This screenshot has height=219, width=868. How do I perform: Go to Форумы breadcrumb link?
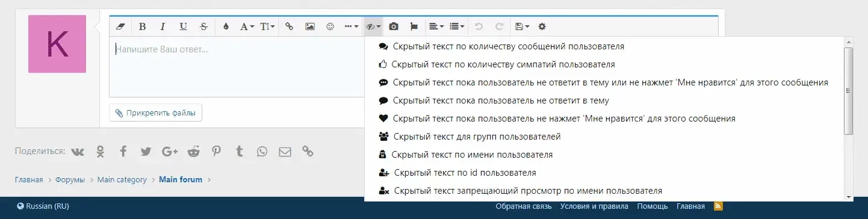click(70, 180)
